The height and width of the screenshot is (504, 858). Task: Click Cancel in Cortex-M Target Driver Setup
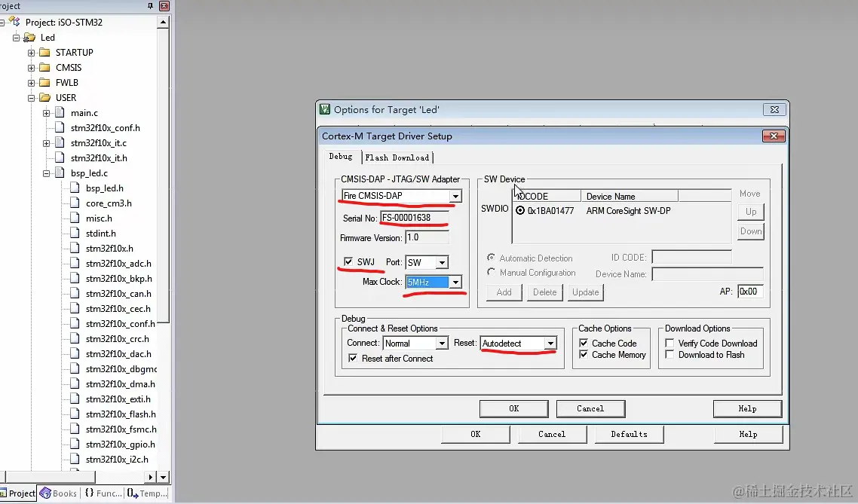click(x=590, y=408)
